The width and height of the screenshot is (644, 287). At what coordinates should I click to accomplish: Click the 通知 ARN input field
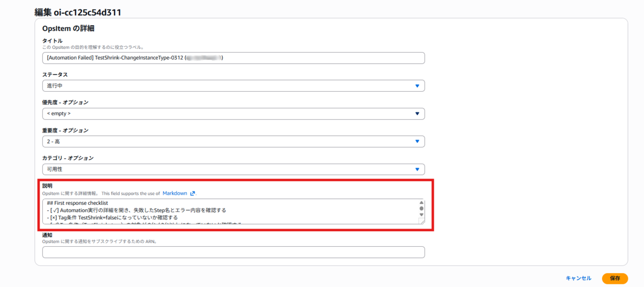(x=233, y=252)
